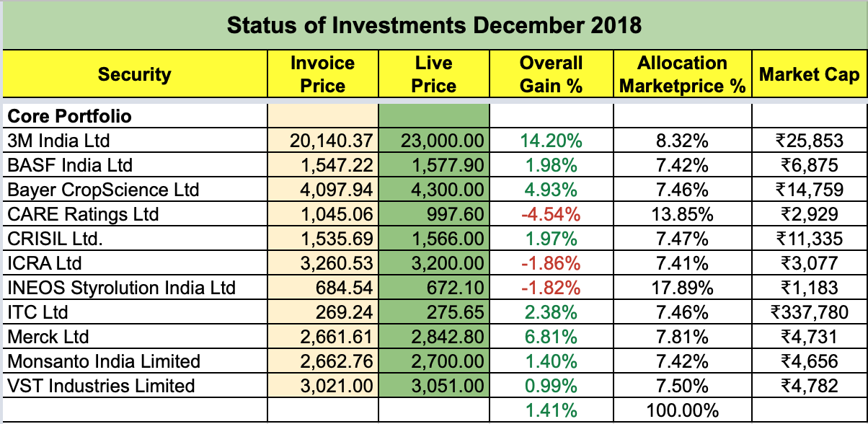Viewport: 868px width, 424px height.
Task: Click ITC Ltd market cap ₹337,780
Action: click(808, 312)
